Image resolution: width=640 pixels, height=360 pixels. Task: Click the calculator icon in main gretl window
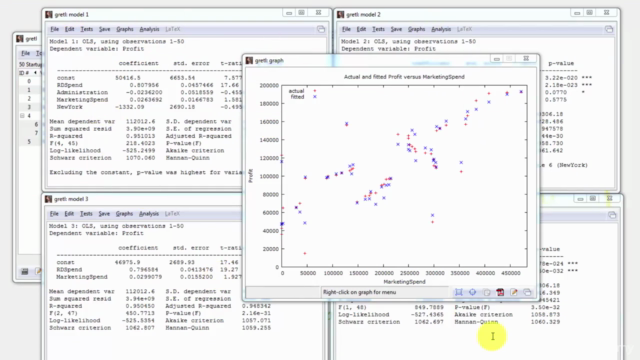point(25,271)
